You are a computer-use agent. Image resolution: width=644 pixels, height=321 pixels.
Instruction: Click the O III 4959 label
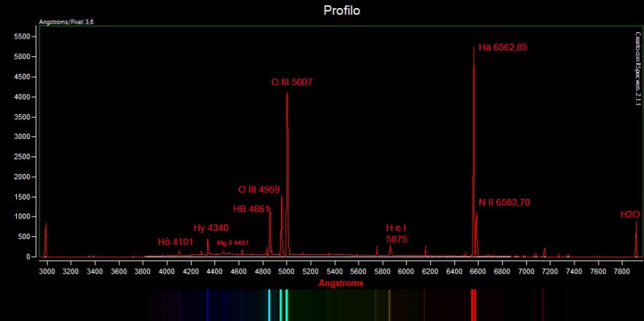point(259,189)
